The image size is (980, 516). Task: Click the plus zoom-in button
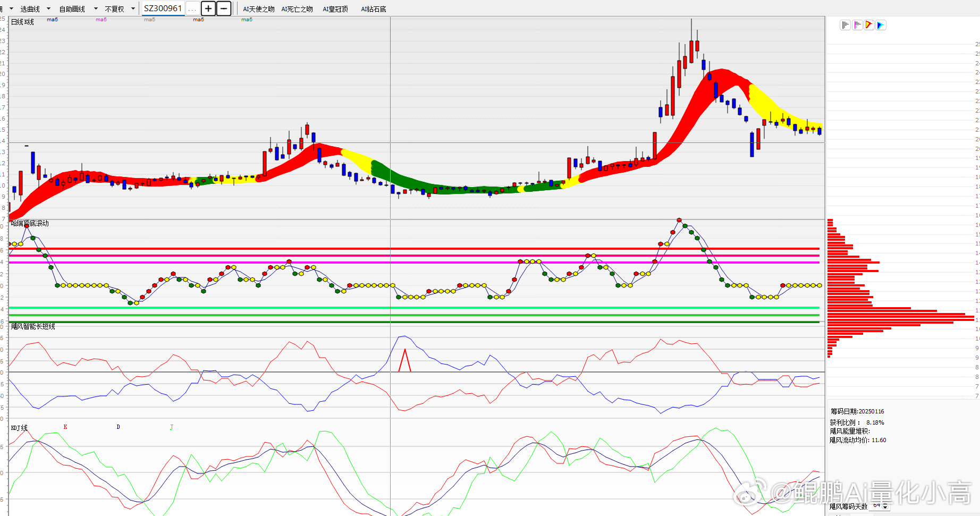[x=208, y=9]
